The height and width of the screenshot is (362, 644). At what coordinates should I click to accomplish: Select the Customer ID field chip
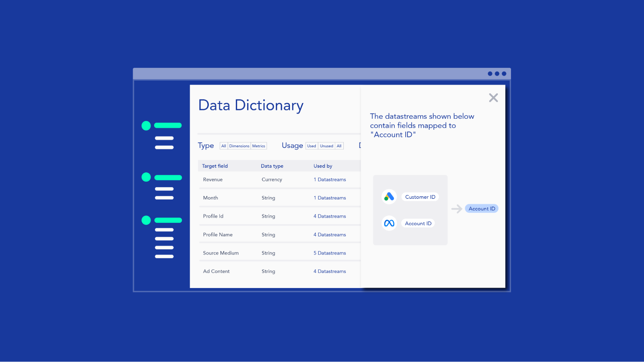click(420, 197)
